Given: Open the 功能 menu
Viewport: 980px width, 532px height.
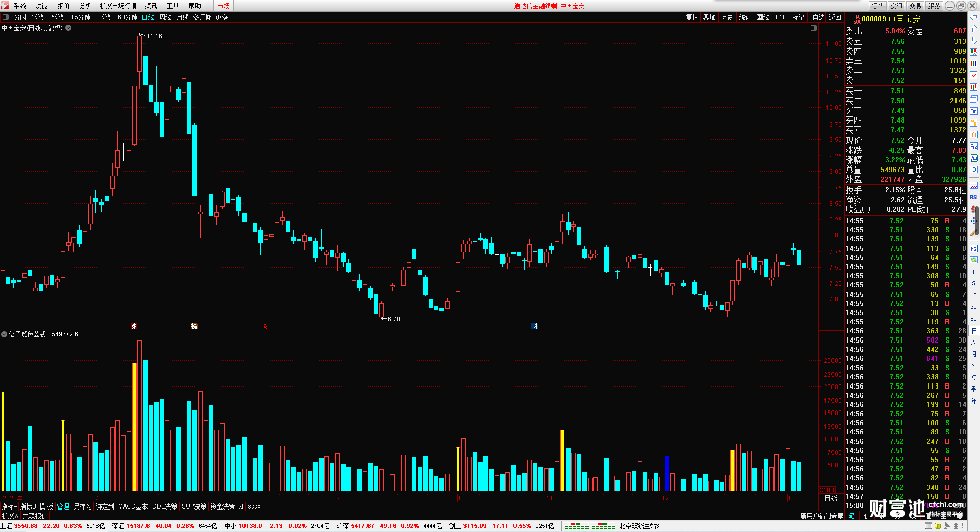Looking at the screenshot, I should 42,6.
